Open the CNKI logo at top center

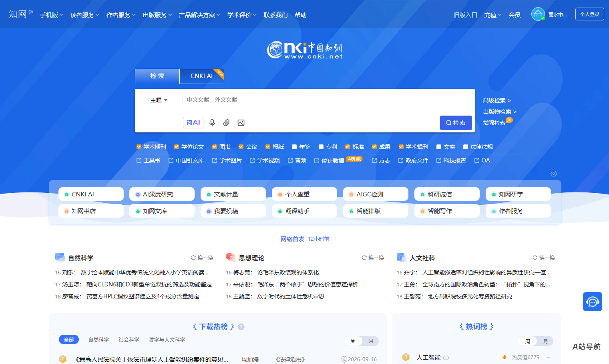(x=305, y=50)
